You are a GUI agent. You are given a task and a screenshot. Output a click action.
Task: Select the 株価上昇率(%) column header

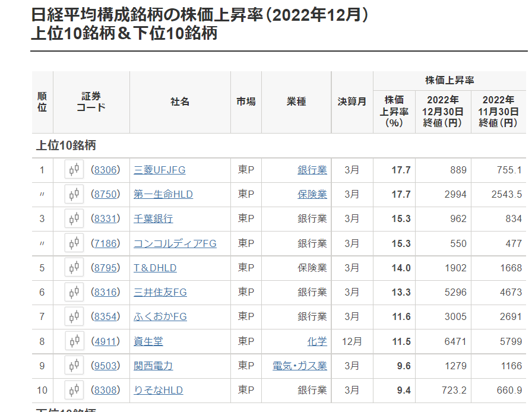coord(394,112)
